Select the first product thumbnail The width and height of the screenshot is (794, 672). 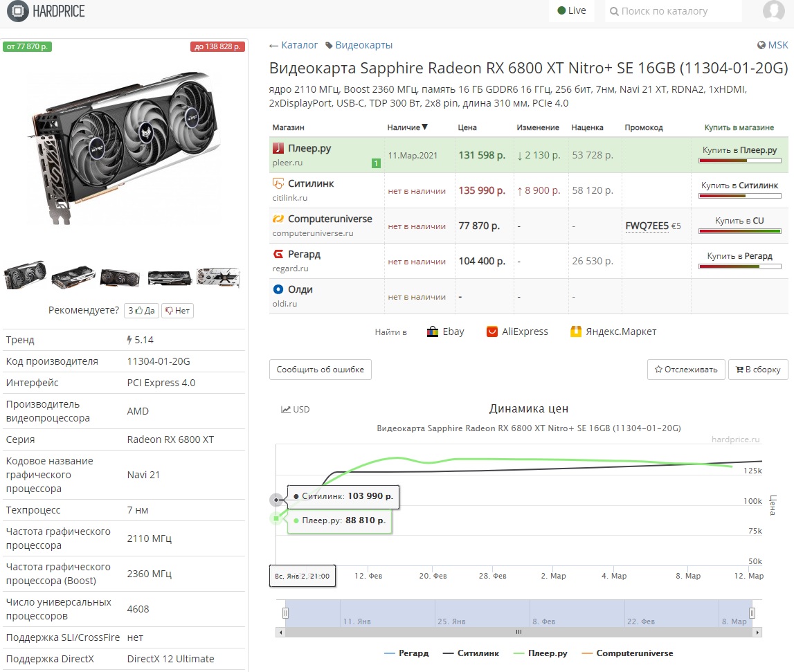(25, 275)
